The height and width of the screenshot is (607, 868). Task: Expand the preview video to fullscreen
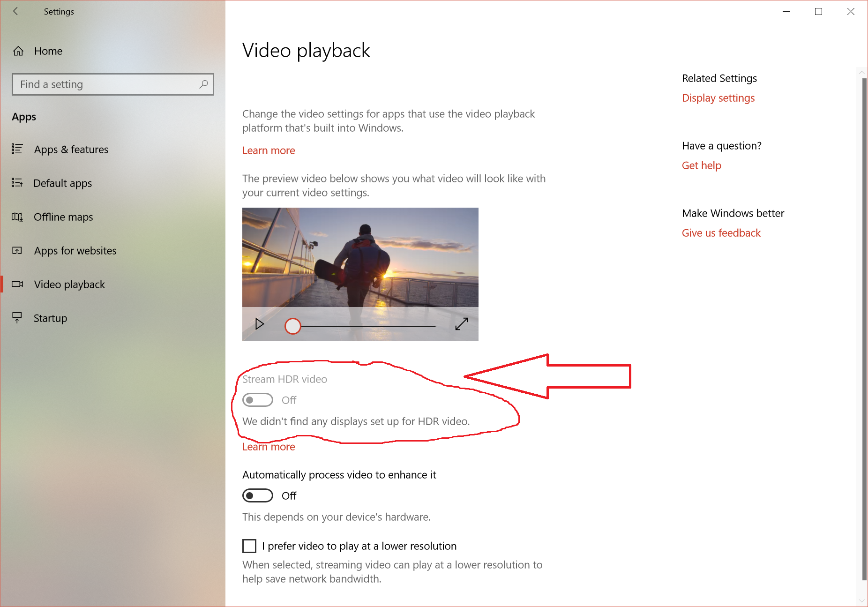click(462, 323)
